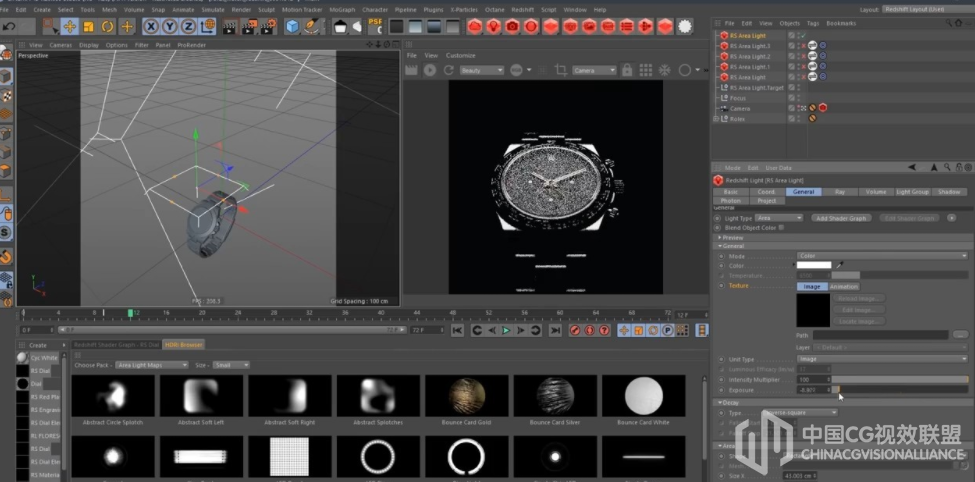Select the Rotate tool
Screen dimensions: 975x482
(x=108, y=26)
